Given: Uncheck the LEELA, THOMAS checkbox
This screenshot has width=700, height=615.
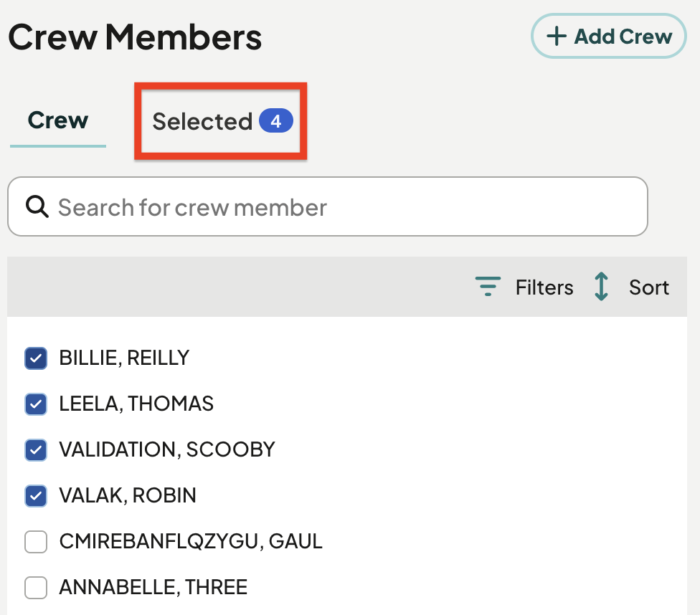Looking at the screenshot, I should [x=36, y=404].
